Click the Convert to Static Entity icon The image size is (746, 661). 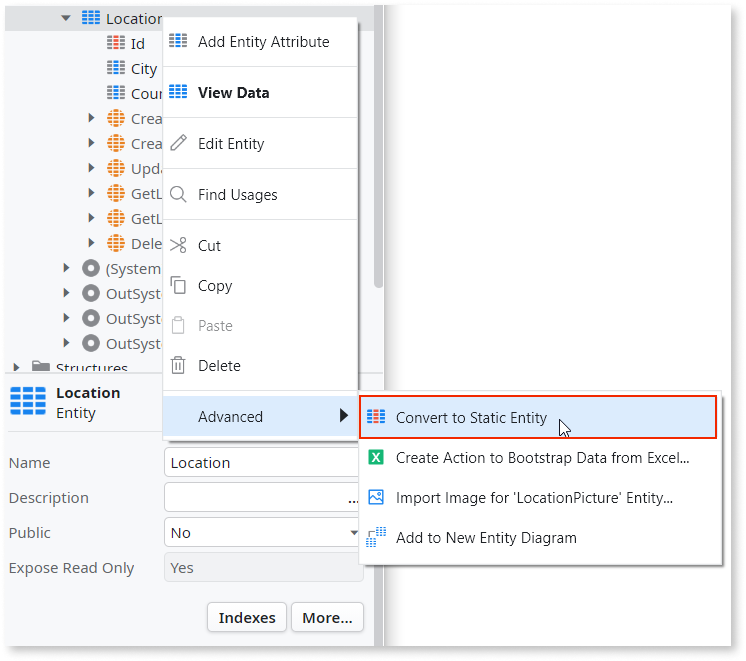(x=377, y=417)
